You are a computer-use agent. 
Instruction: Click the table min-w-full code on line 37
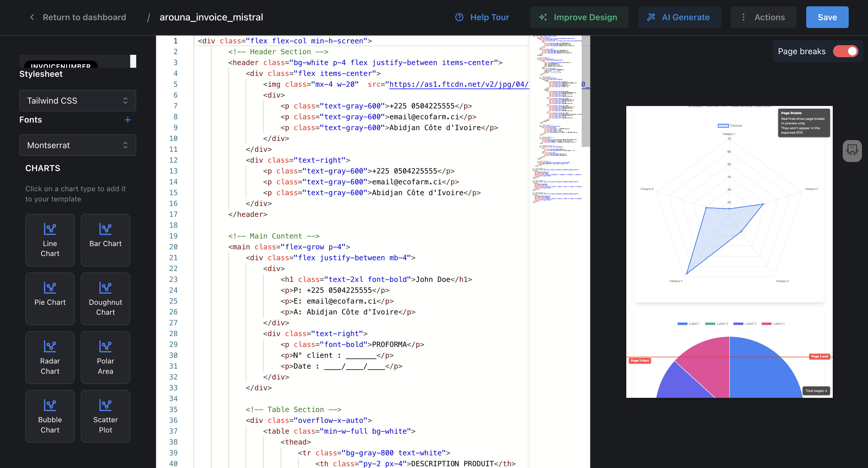click(339, 431)
